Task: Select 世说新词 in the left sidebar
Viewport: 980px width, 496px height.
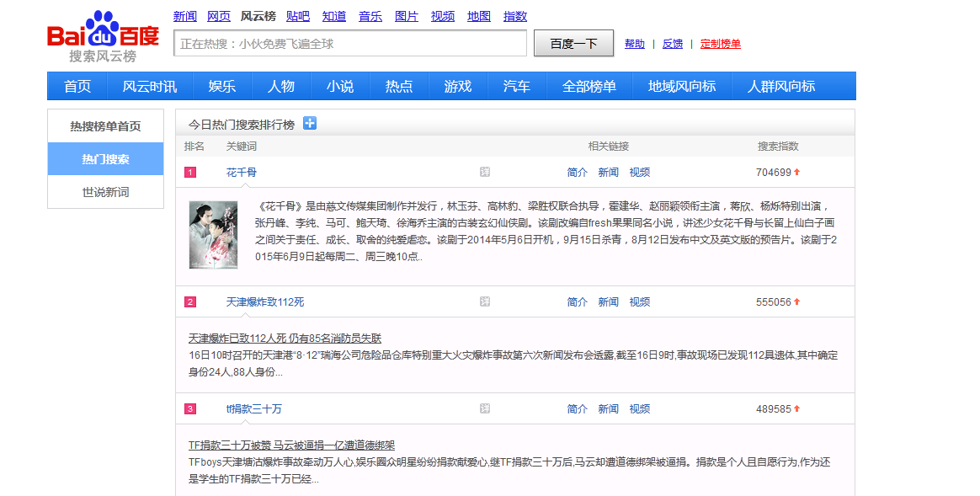Action: pyautogui.click(x=105, y=192)
